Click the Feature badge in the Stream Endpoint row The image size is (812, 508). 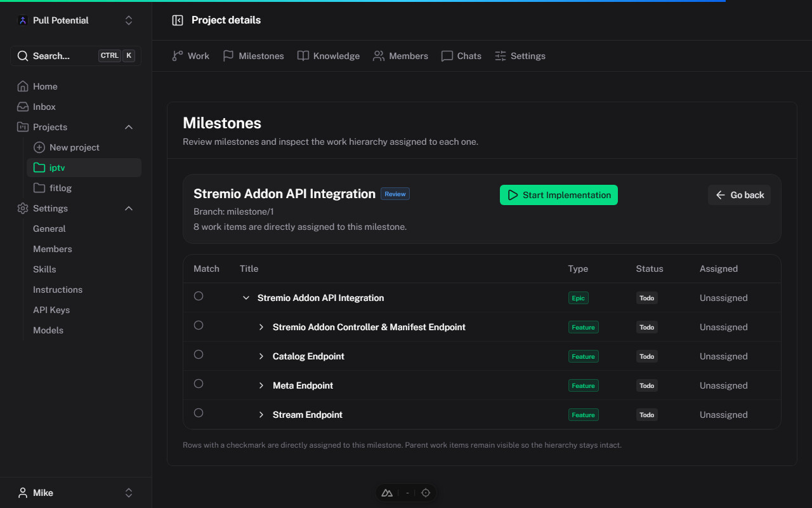[x=584, y=415]
